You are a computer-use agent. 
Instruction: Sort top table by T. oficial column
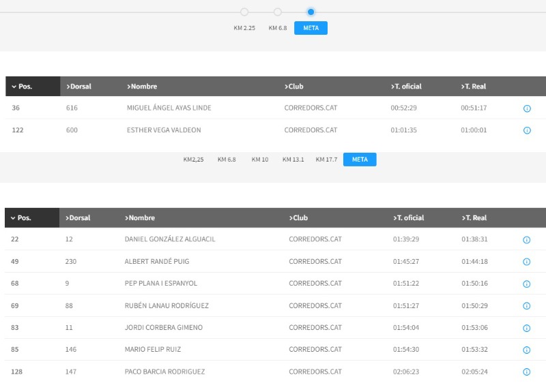click(406, 87)
